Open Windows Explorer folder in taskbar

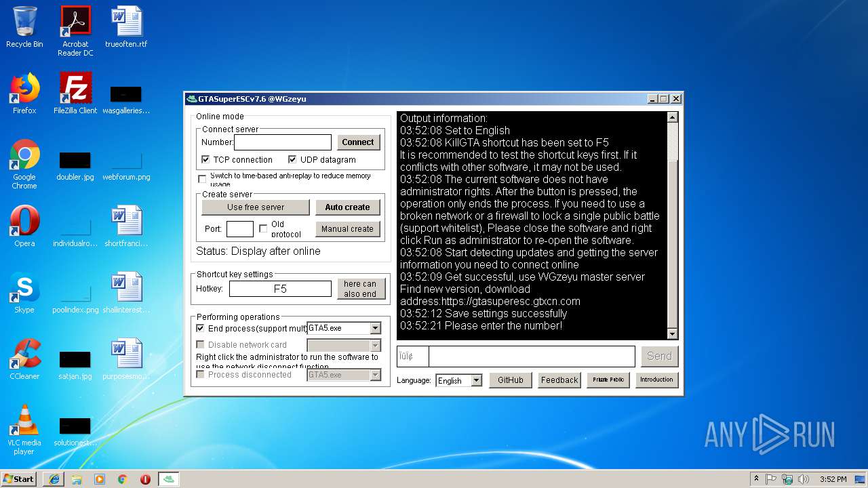77,479
